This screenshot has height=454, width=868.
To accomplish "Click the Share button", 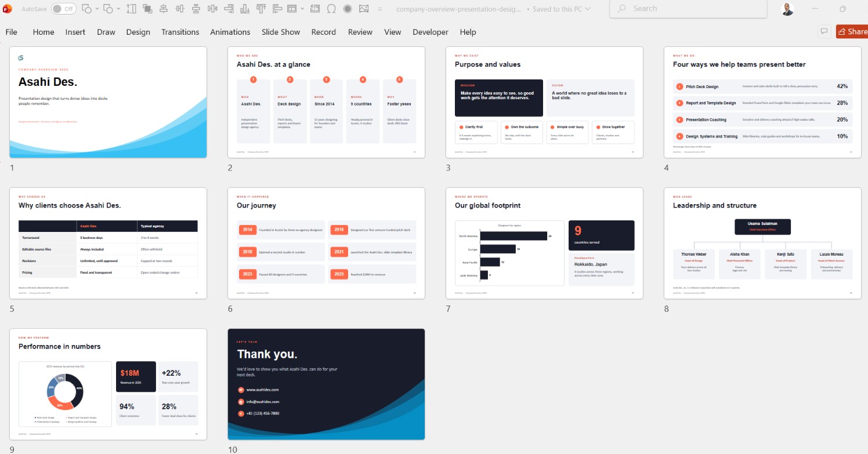I will [x=852, y=31].
